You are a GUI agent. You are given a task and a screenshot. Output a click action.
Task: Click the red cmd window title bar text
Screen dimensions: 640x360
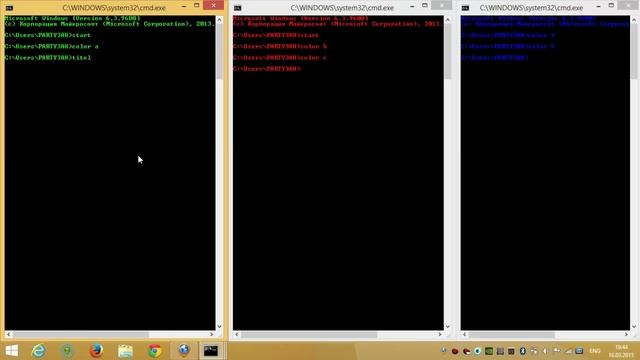[x=342, y=8]
